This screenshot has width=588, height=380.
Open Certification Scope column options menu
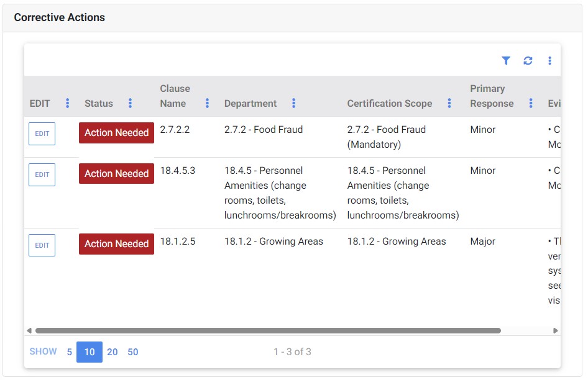[449, 103]
